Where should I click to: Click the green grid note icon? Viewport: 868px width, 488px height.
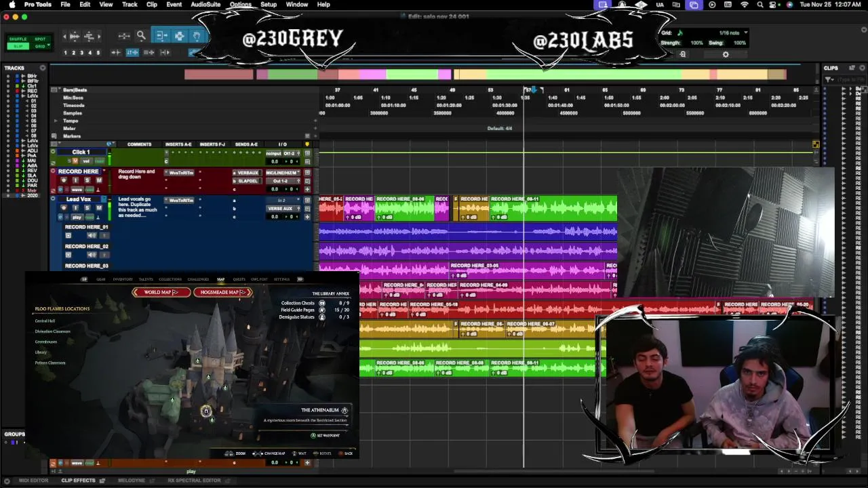[680, 33]
